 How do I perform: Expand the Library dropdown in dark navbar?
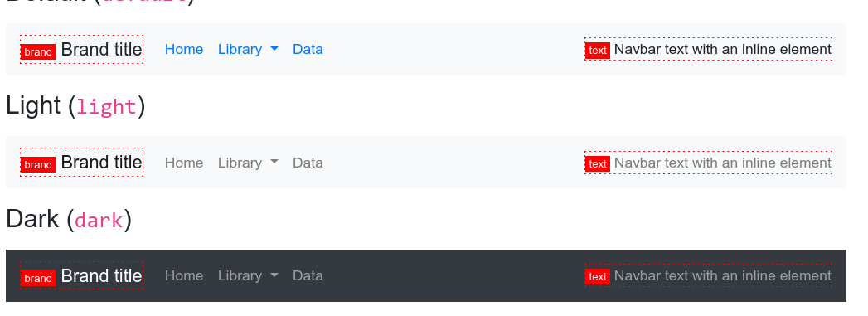pyautogui.click(x=248, y=275)
